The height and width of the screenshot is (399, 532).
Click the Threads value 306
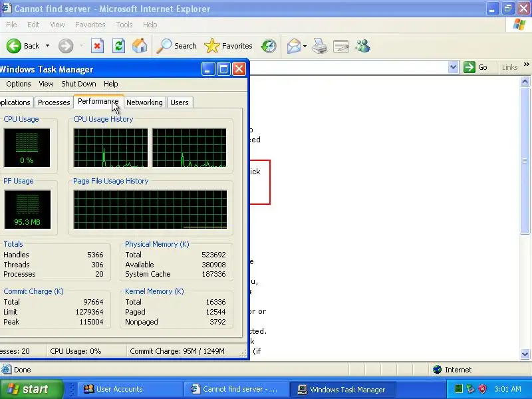97,265
